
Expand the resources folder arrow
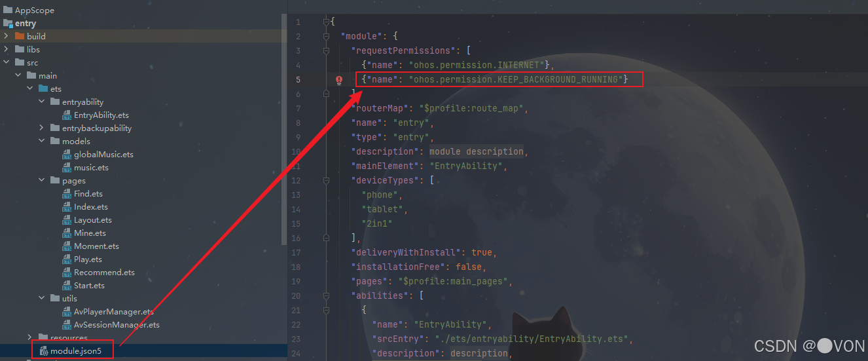tap(29, 337)
